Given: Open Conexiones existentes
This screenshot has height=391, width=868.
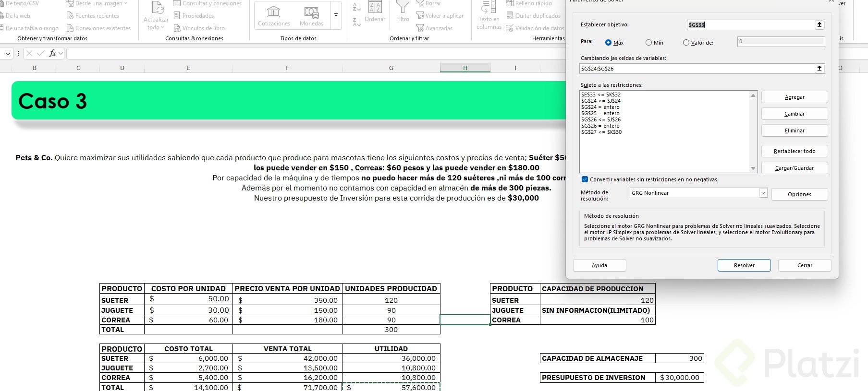Looking at the screenshot, I should tap(98, 28).
